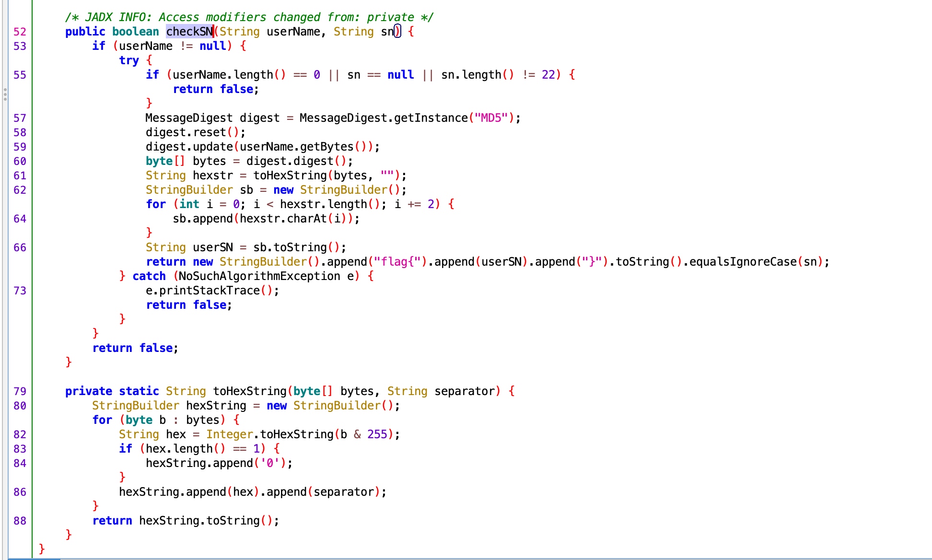Click the number 22 in length check
Screen dimensions: 932x560
point(548,75)
